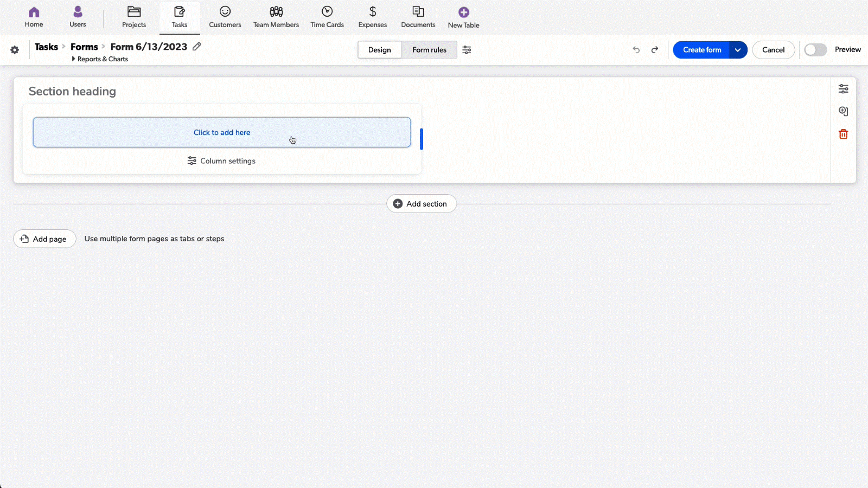Click 'Use multiple form pages as tabs or steps' text
The width and height of the screenshot is (868, 488).
155,239
